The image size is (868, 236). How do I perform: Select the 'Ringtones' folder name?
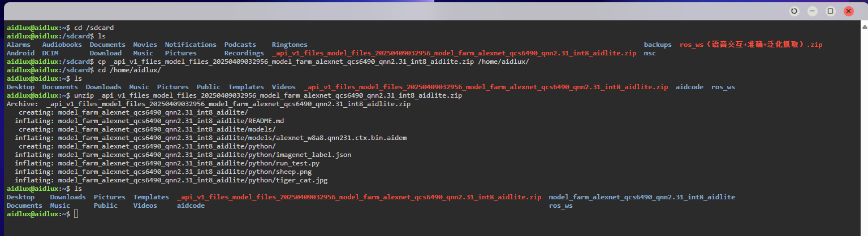click(290, 45)
